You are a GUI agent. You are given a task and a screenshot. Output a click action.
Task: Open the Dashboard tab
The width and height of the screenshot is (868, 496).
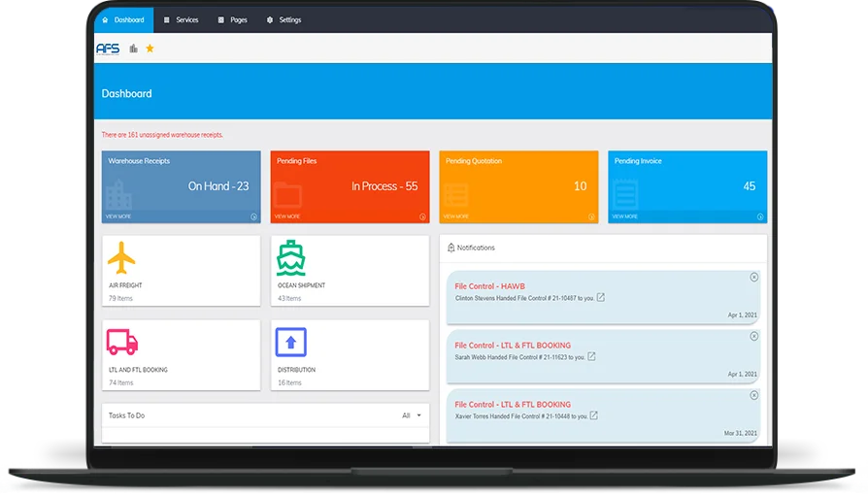pos(123,20)
